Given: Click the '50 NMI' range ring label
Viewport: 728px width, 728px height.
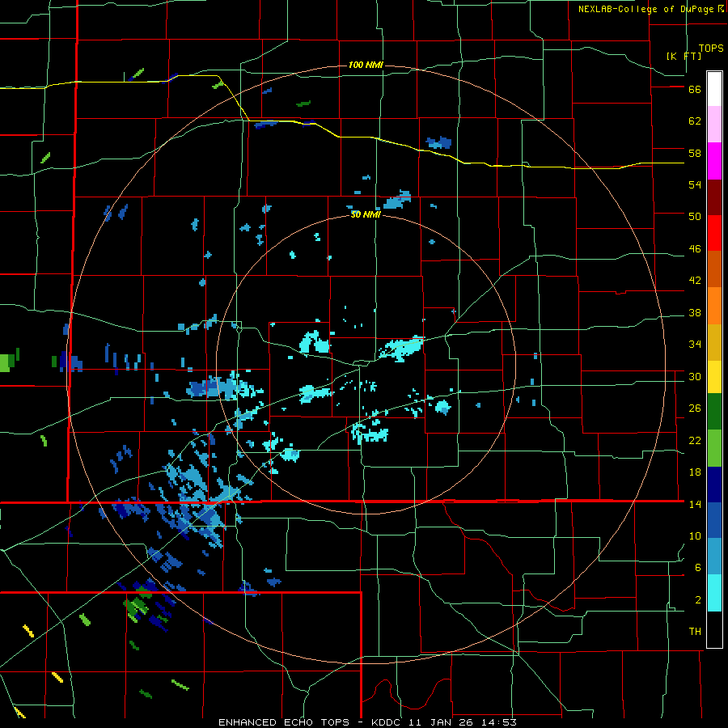Looking at the screenshot, I should [x=366, y=214].
